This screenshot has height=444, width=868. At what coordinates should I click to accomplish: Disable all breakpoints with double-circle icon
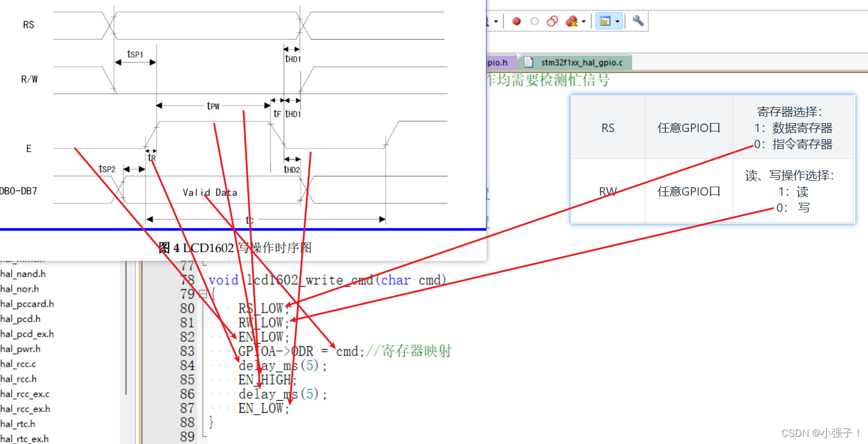pos(553,22)
